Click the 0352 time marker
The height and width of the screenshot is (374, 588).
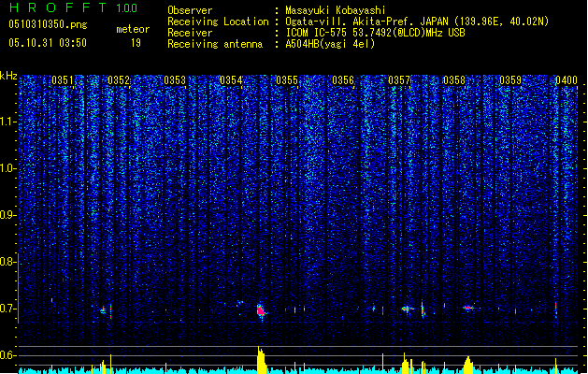(119, 80)
